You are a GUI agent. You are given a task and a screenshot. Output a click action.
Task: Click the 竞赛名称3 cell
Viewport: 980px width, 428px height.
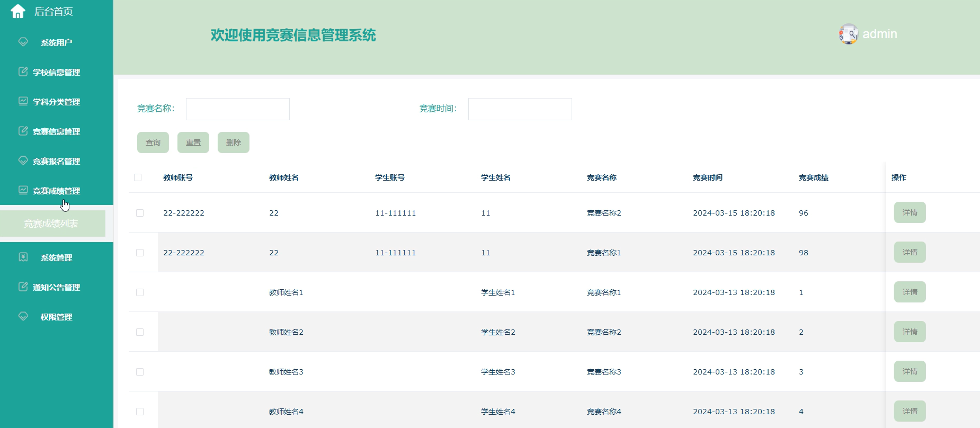604,372
